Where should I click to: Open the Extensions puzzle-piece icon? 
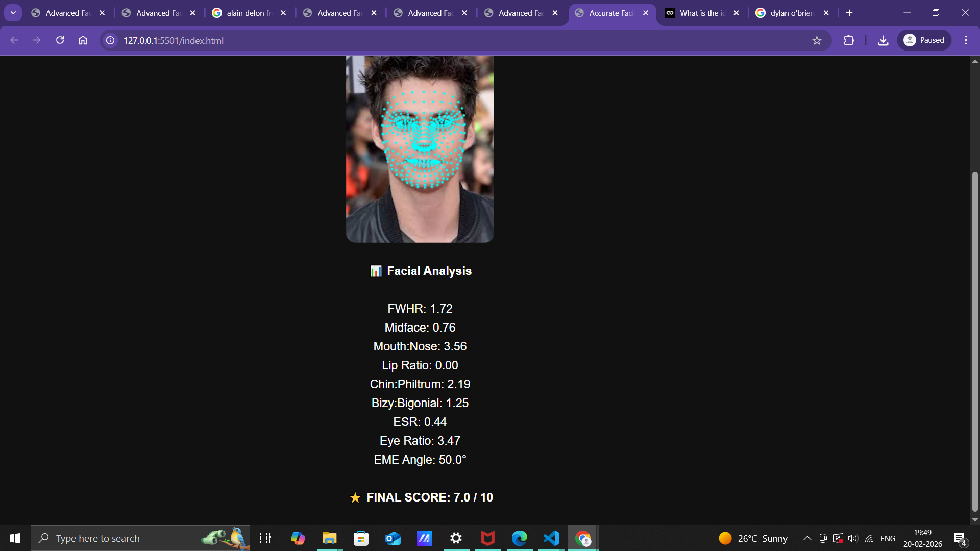pos(848,40)
